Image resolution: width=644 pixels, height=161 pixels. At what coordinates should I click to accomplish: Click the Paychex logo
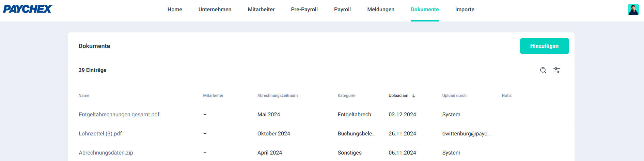click(x=28, y=9)
